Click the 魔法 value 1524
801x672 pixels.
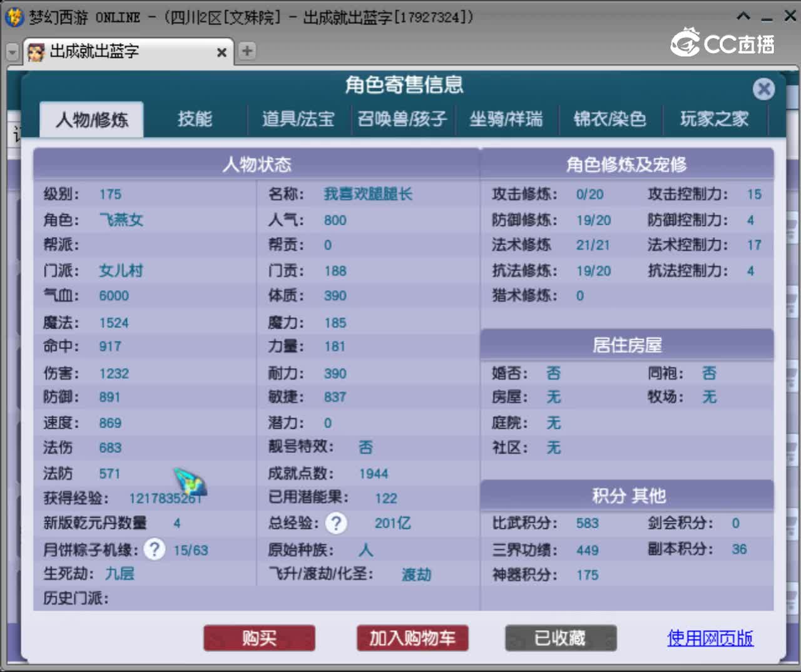tap(114, 323)
